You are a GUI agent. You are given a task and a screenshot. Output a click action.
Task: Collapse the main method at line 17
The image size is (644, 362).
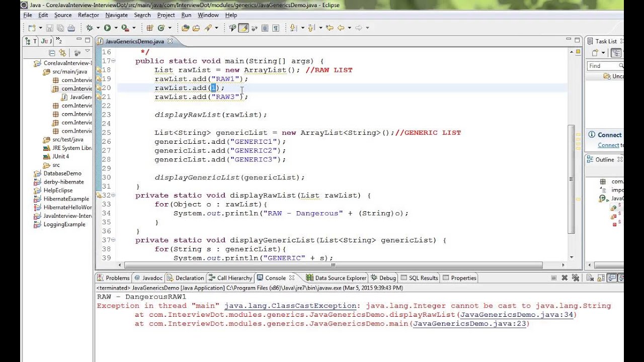tap(113, 61)
